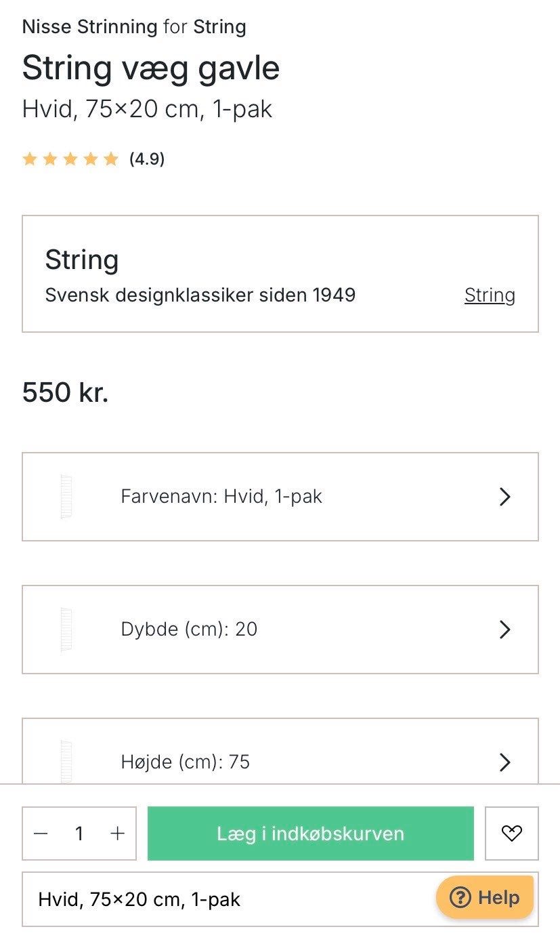Open the Dybde (cm): 20 selector
The width and height of the screenshot is (560, 946).
tap(189, 630)
